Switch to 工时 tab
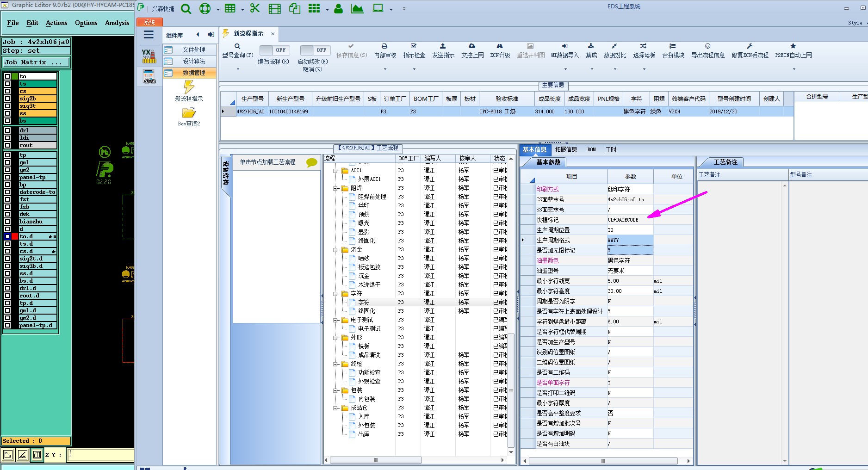The image size is (868, 470). coord(611,149)
